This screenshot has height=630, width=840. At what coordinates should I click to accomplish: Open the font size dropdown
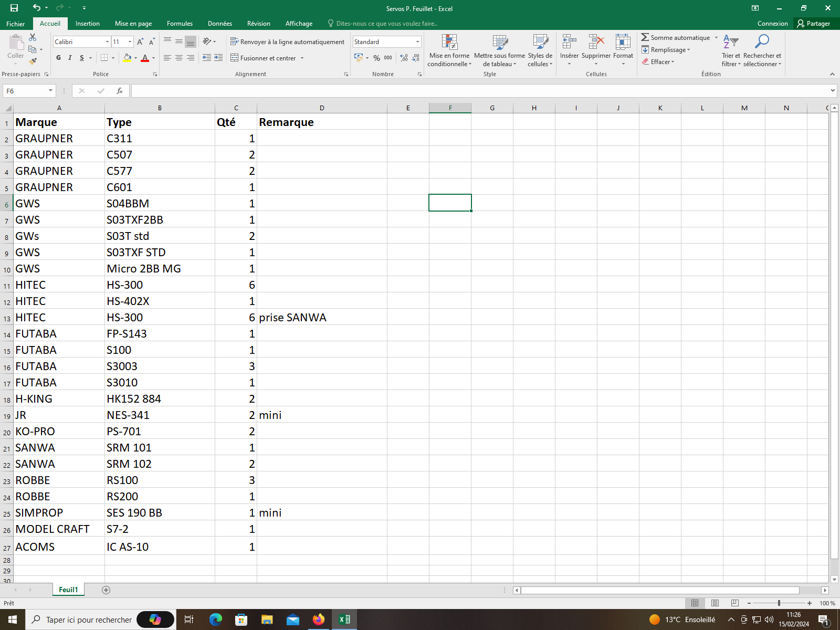tap(130, 41)
